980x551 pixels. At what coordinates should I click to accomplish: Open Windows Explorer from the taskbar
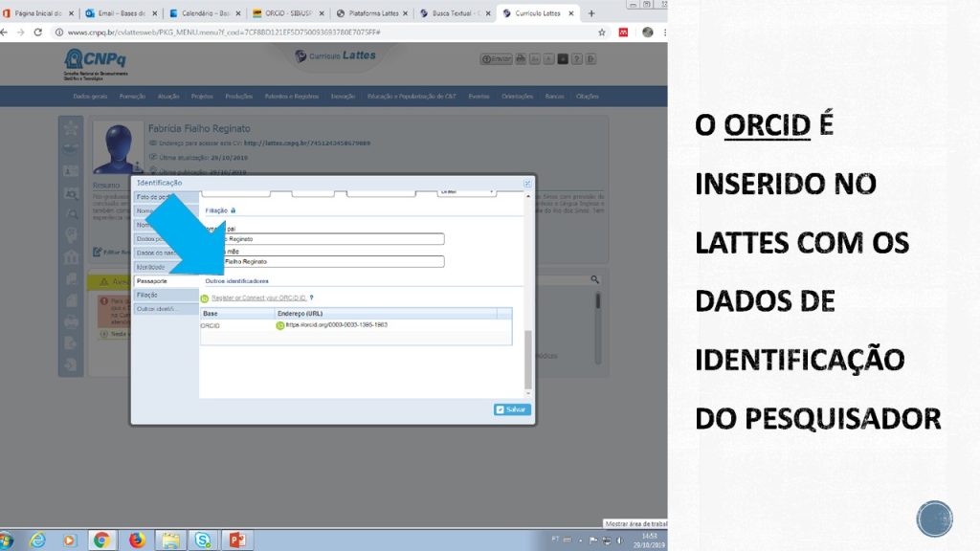(170, 540)
